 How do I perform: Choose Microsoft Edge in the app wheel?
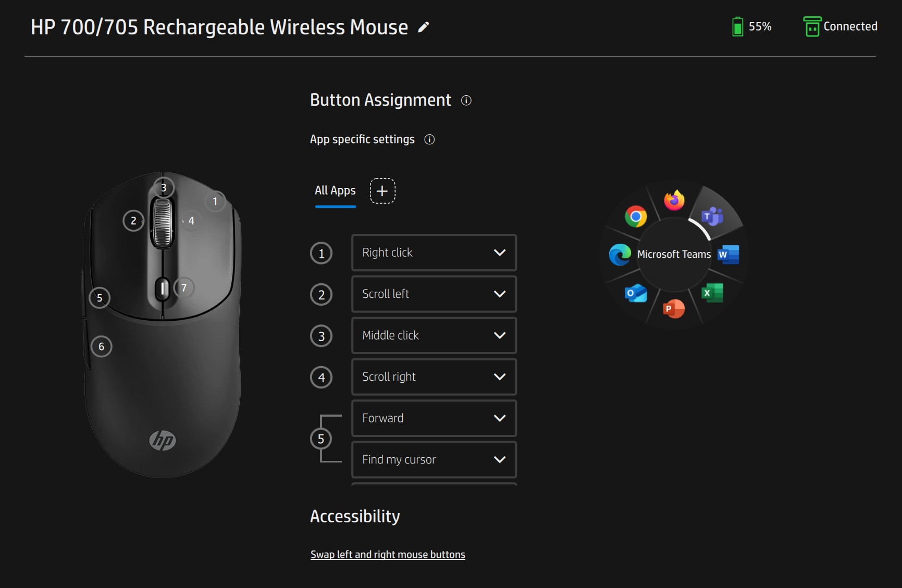point(620,255)
